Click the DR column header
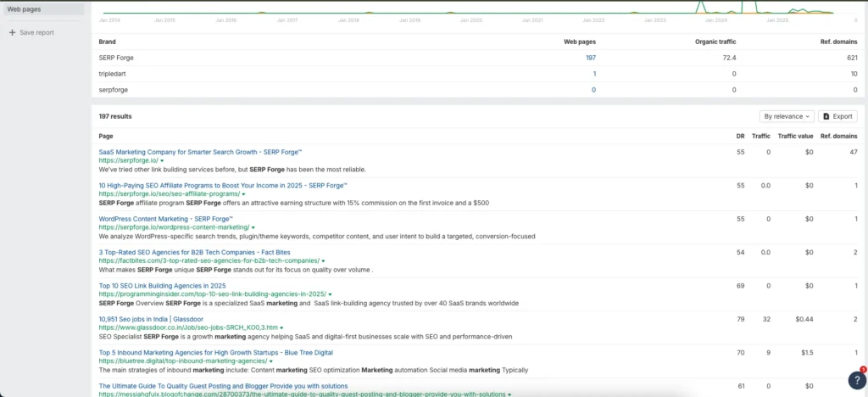The width and height of the screenshot is (868, 397). 740,136
